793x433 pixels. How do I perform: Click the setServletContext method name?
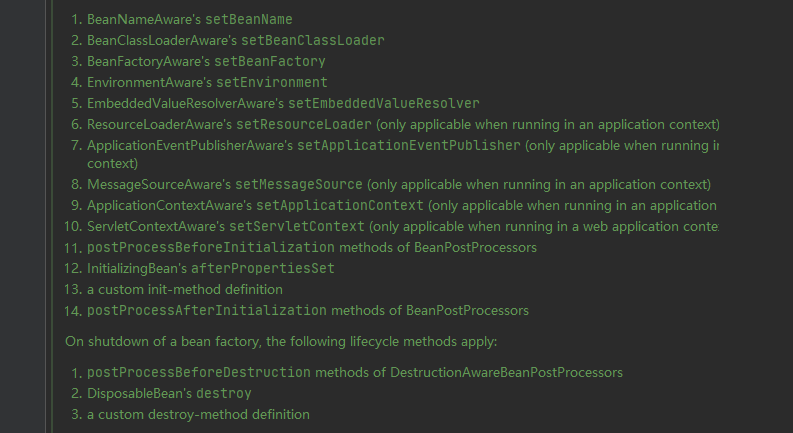pos(297,227)
